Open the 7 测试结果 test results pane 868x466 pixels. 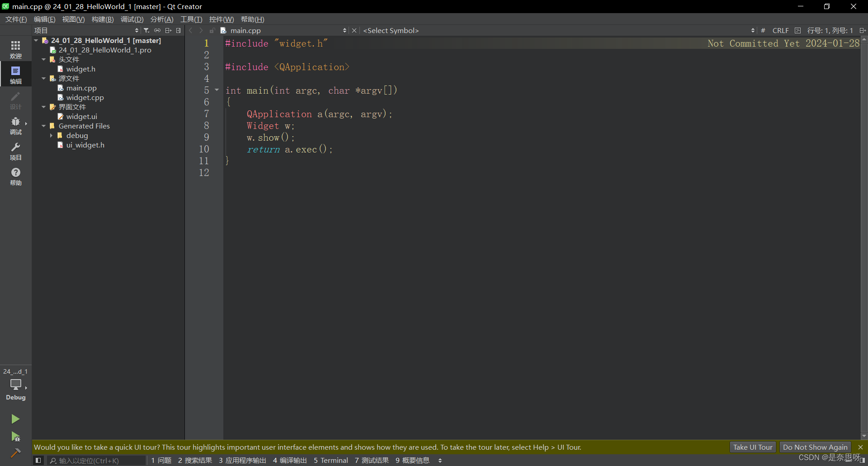[x=372, y=460]
